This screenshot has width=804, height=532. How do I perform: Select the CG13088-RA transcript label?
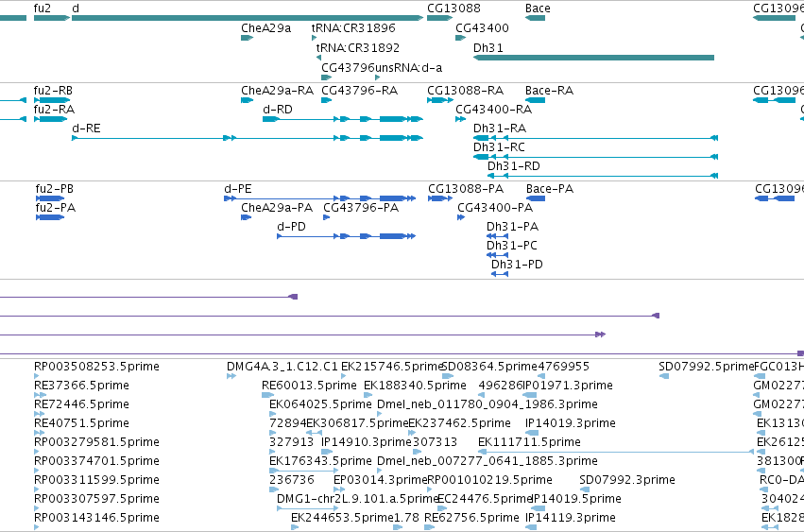[x=465, y=91]
